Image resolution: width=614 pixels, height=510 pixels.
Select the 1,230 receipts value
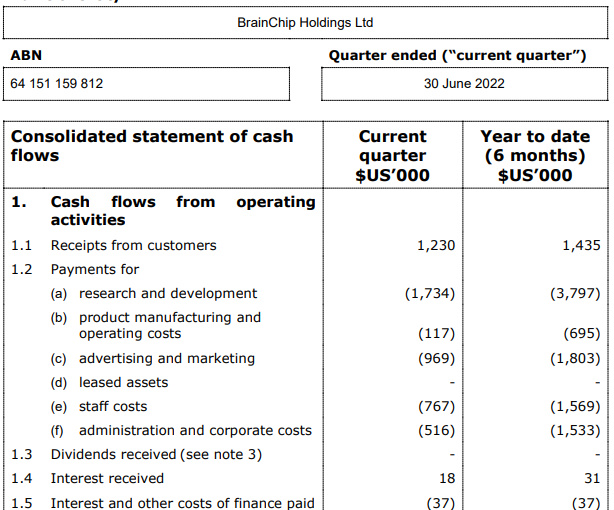click(x=435, y=245)
